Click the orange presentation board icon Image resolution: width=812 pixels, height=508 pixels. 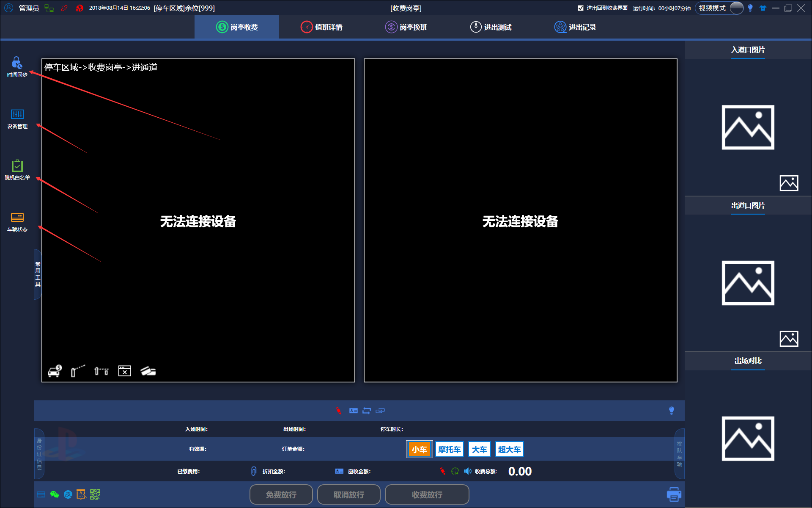coord(81,494)
